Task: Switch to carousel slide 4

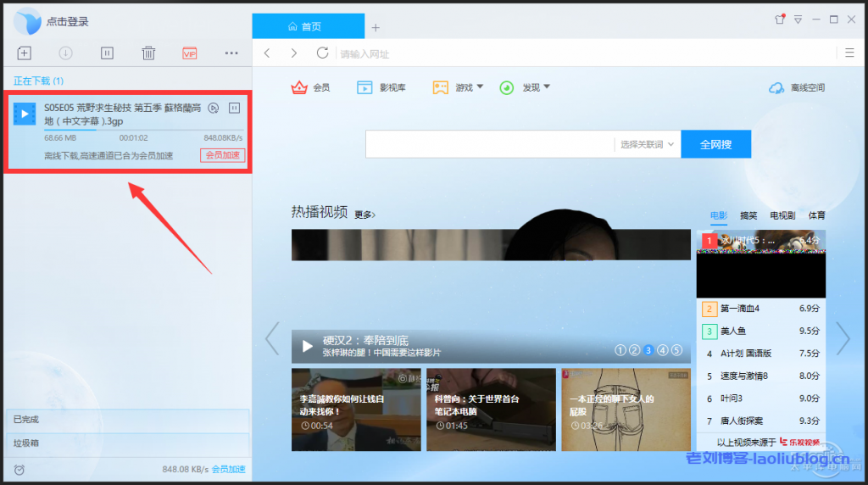Action: tap(662, 350)
